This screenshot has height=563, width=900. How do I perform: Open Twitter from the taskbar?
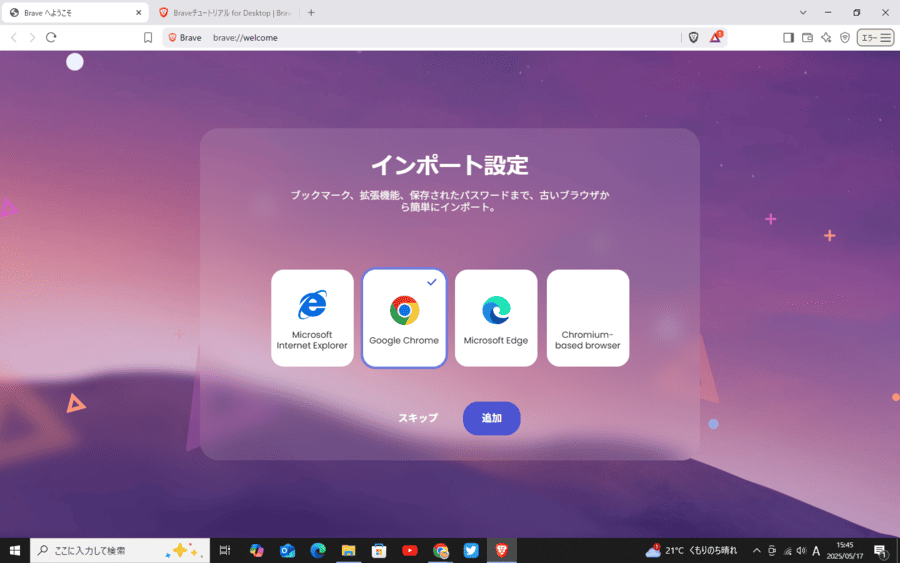pos(471,550)
